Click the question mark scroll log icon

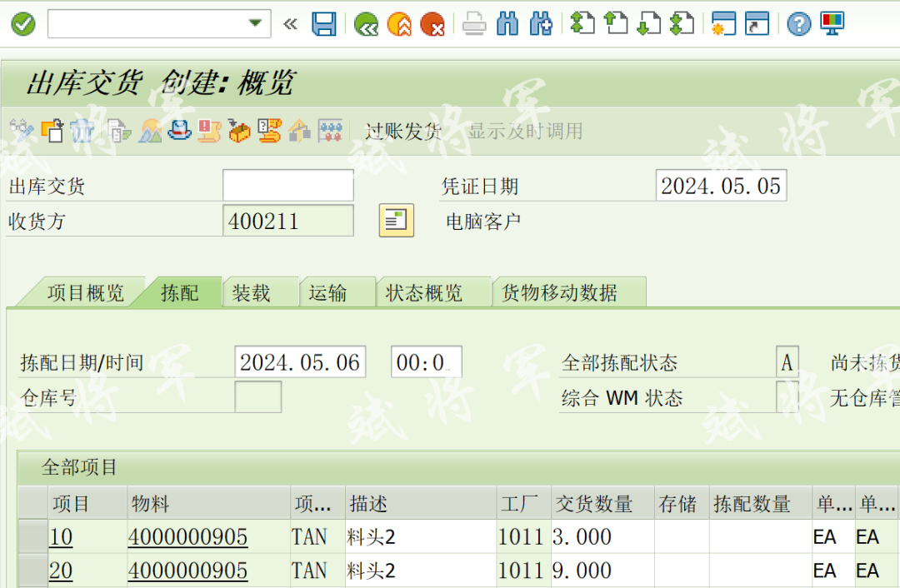(269, 131)
